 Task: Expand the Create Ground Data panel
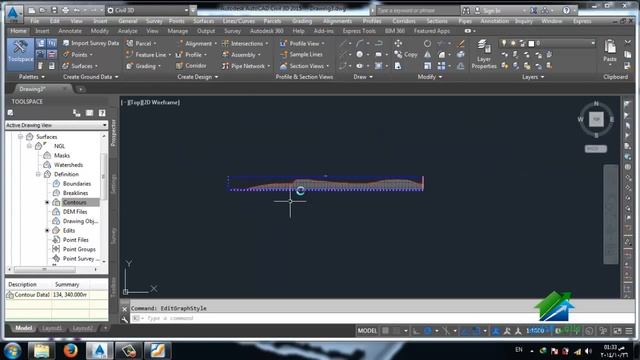[x=91, y=77]
